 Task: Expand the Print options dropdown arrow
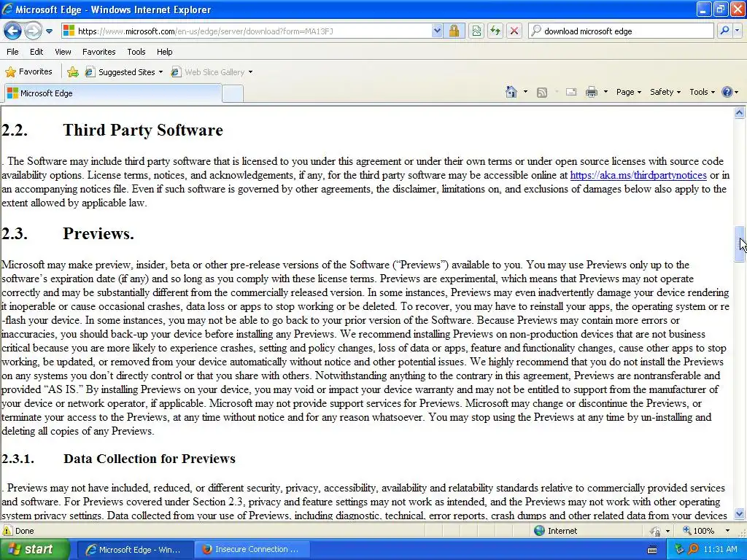tap(605, 92)
